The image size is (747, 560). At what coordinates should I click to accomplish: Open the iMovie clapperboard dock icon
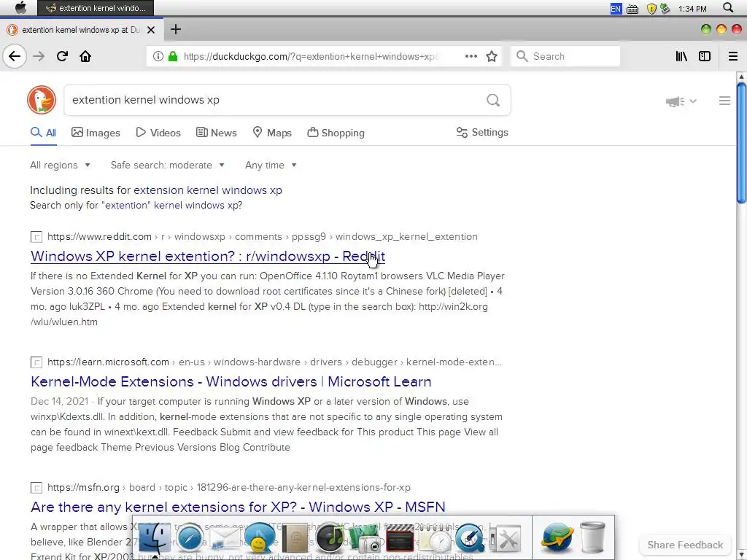pyautogui.click(x=399, y=538)
